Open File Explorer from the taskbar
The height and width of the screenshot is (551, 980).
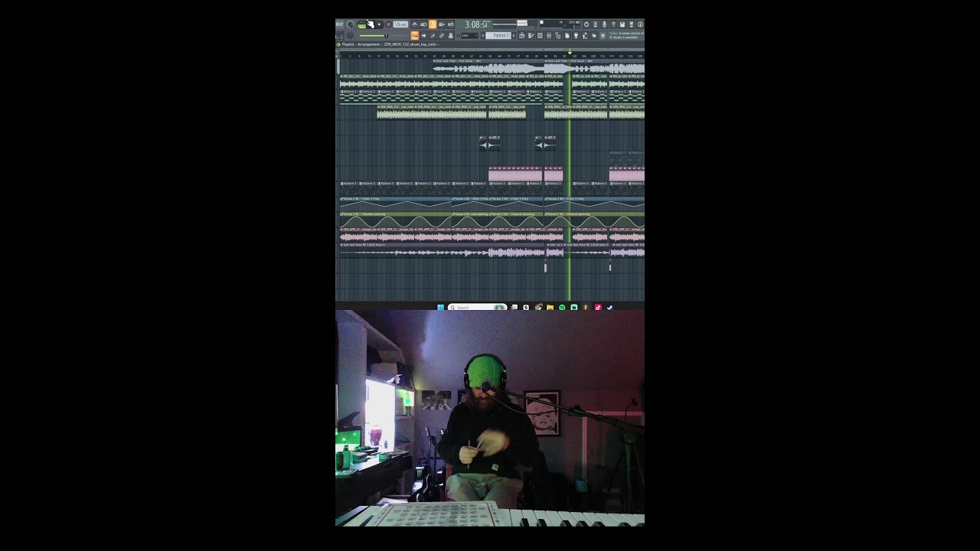(x=550, y=307)
